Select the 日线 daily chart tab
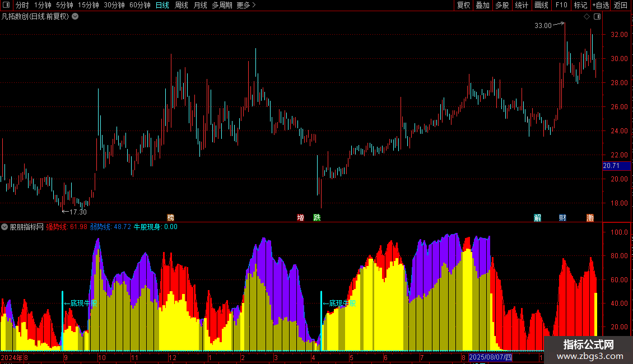The image size is (633, 364). tap(162, 5)
